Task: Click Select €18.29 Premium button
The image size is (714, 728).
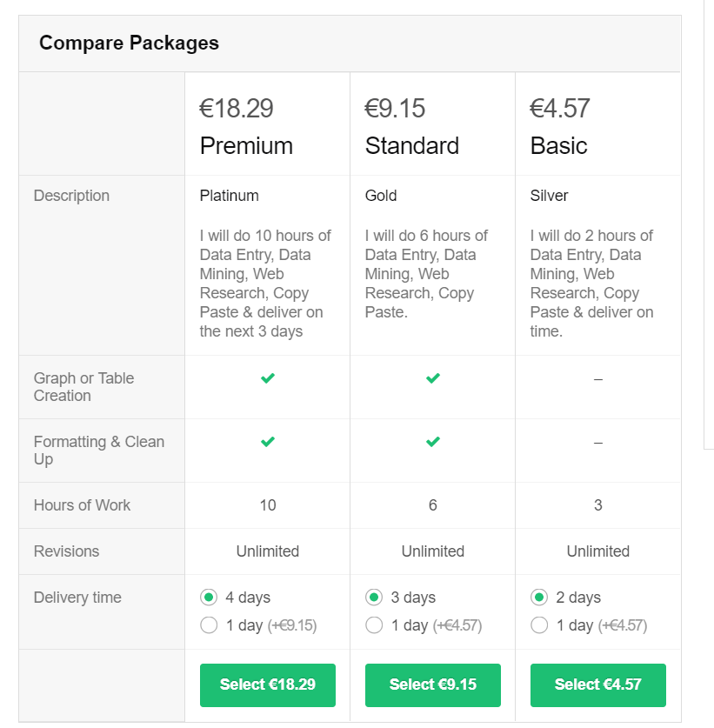Action: click(x=267, y=685)
